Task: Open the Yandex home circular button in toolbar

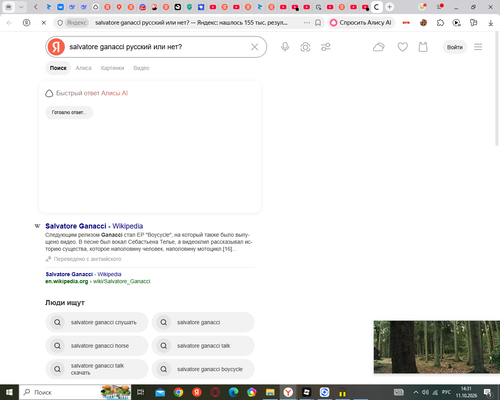Action: click(26, 23)
